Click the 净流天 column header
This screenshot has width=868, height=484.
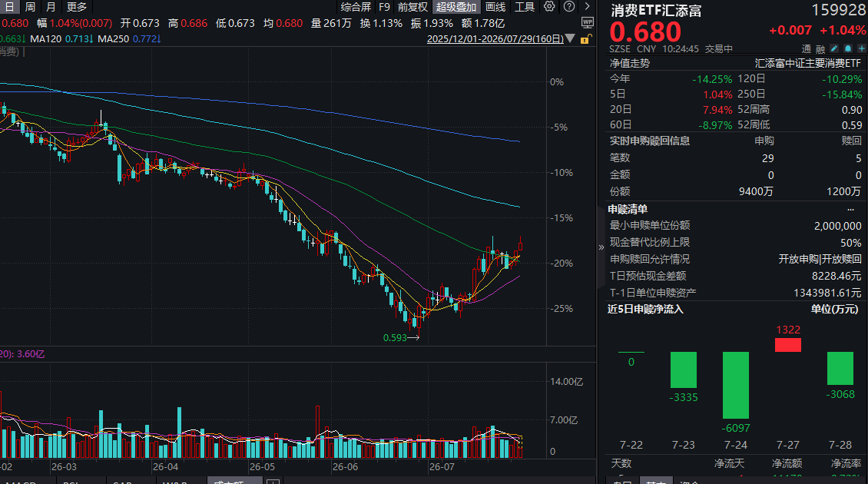pyautogui.click(x=728, y=463)
